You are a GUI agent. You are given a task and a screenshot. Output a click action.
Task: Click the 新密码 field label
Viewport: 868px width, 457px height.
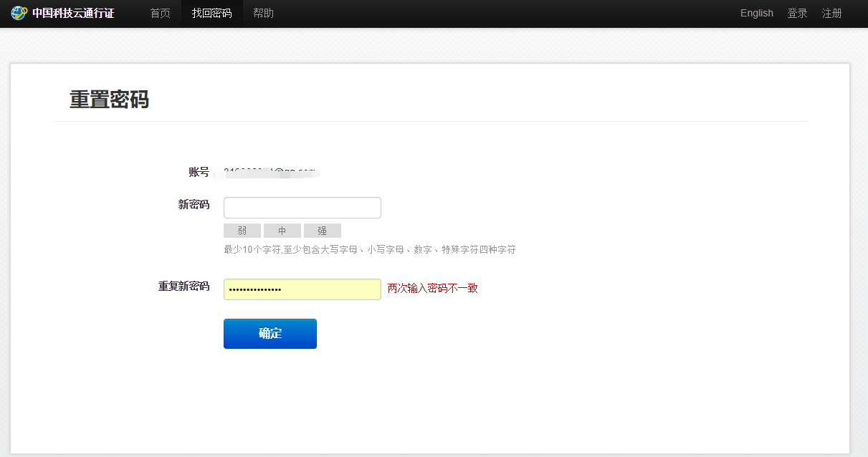pyautogui.click(x=194, y=205)
